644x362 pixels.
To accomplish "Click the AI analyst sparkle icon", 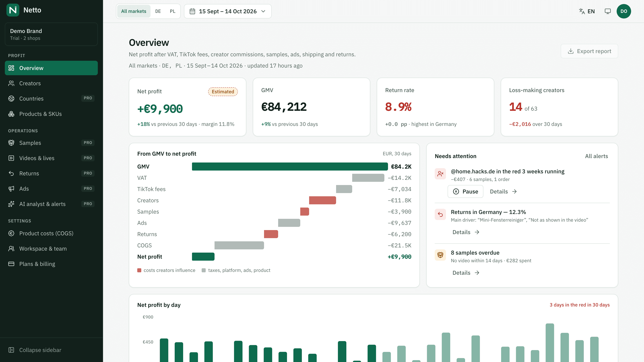I will pos(11,204).
